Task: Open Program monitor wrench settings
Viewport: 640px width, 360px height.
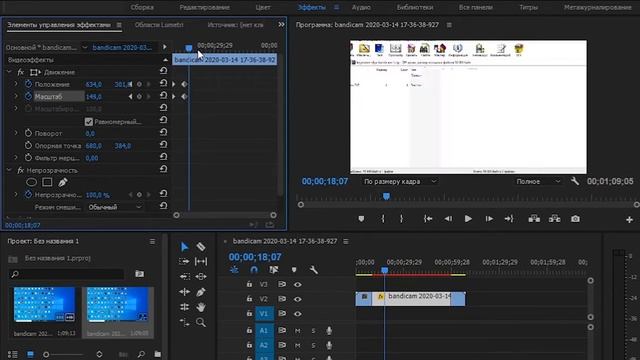Action: (x=575, y=181)
